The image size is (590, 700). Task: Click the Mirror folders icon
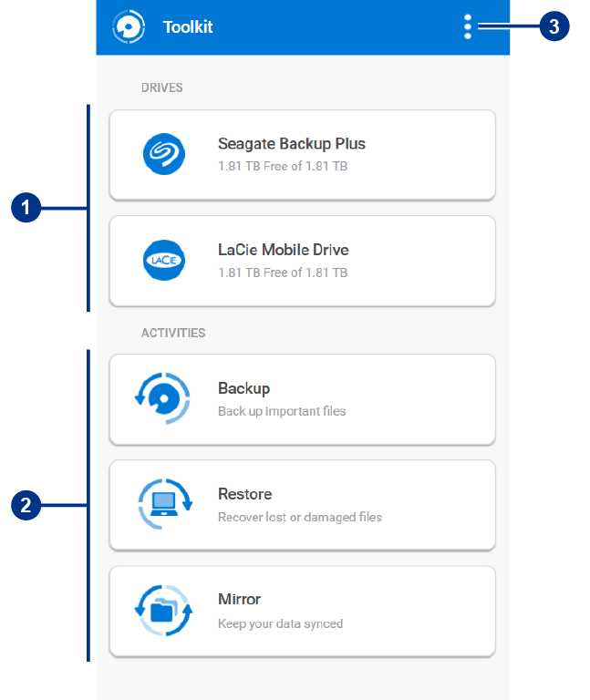pyautogui.click(x=163, y=611)
